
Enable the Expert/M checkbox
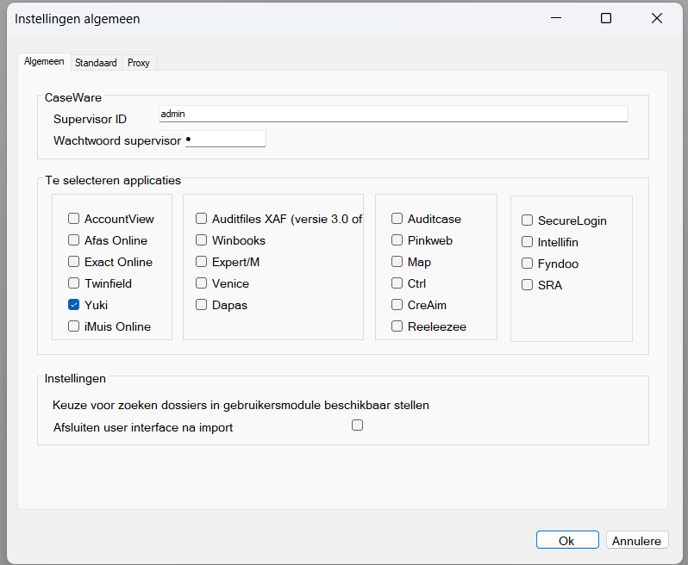(201, 261)
